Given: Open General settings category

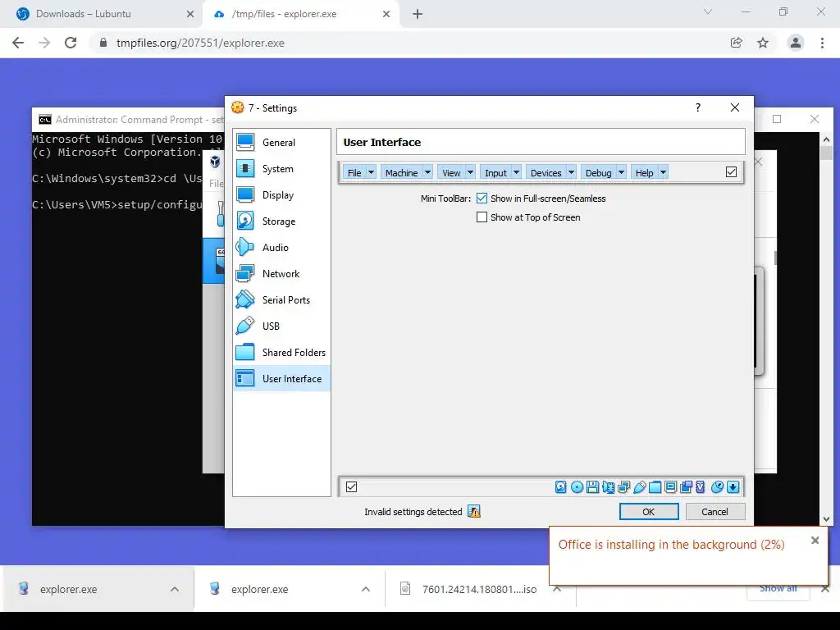Looking at the screenshot, I should point(282,143).
